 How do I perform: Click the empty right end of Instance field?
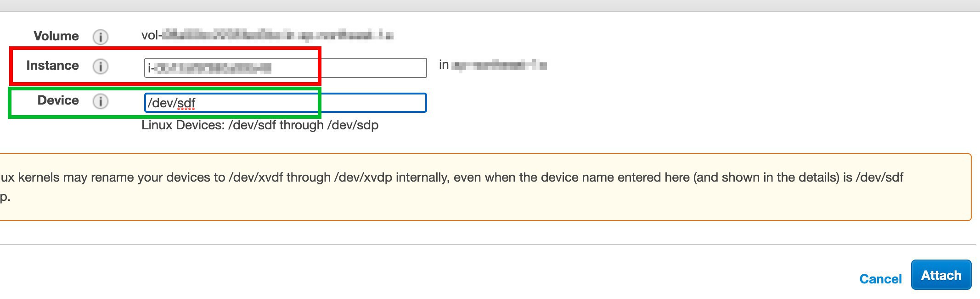372,68
